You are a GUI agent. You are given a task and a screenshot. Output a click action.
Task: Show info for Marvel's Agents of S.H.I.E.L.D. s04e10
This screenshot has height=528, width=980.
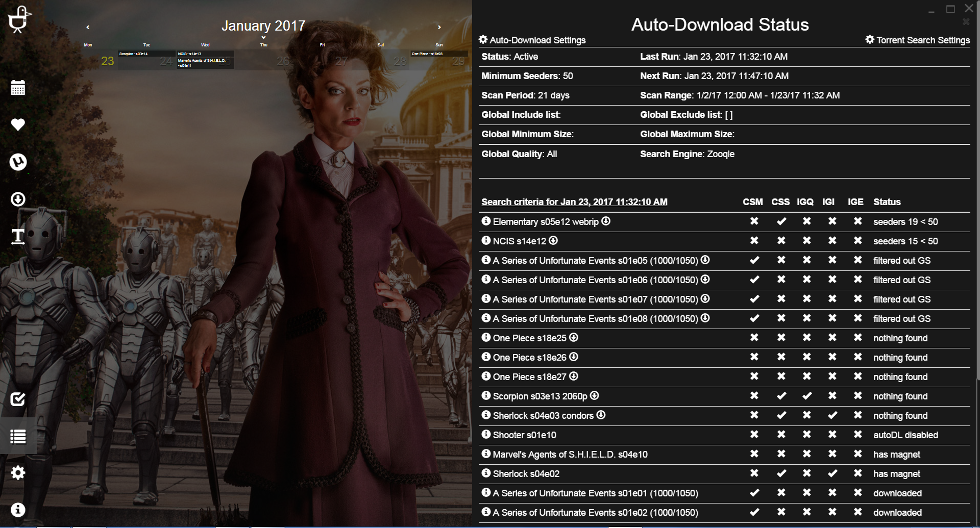[486, 454]
